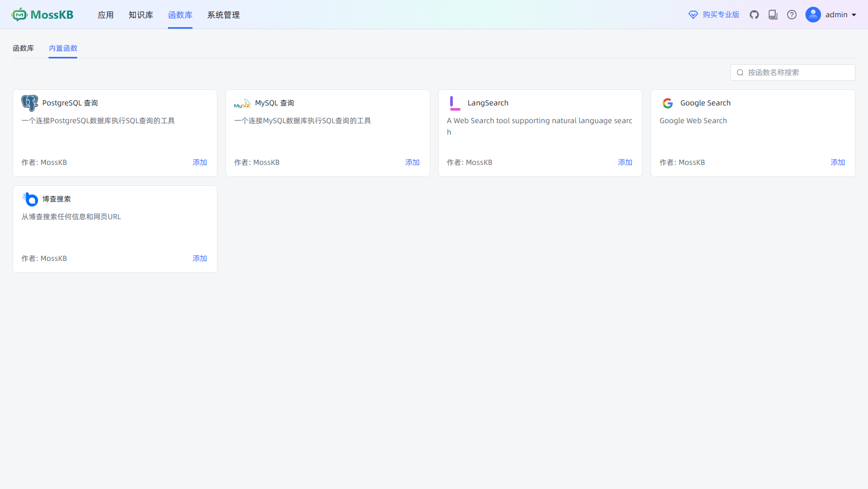868x489 pixels.
Task: Click the Google Search title
Action: pos(705,103)
